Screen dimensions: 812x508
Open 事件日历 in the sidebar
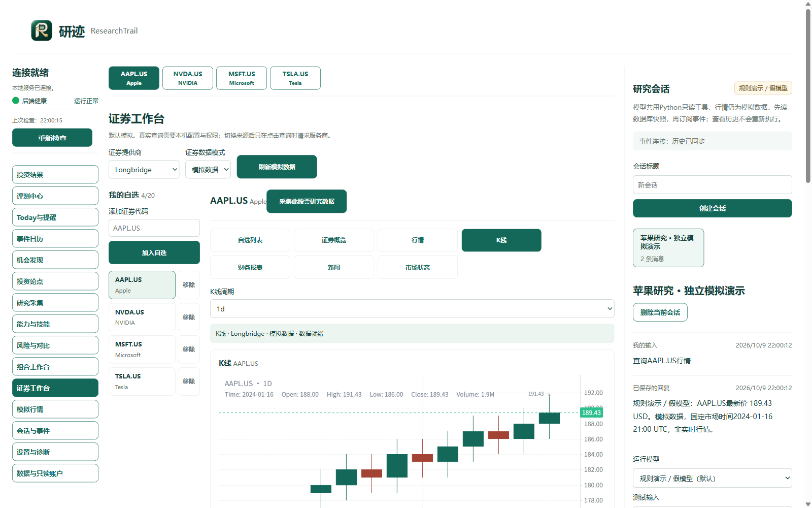point(55,238)
